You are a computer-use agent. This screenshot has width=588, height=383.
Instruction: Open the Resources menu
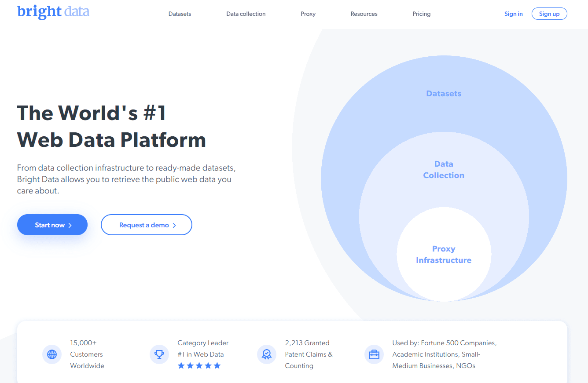pyautogui.click(x=364, y=14)
